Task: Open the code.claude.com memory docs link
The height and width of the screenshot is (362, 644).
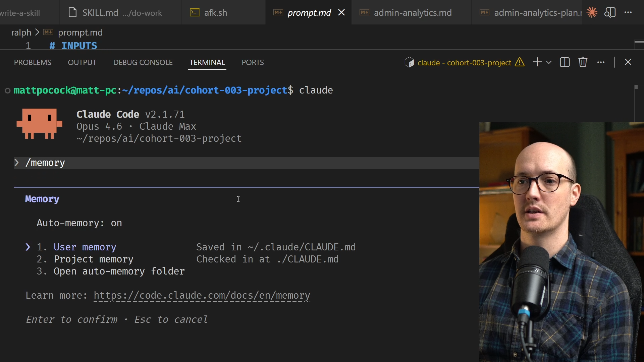Action: tap(202, 296)
